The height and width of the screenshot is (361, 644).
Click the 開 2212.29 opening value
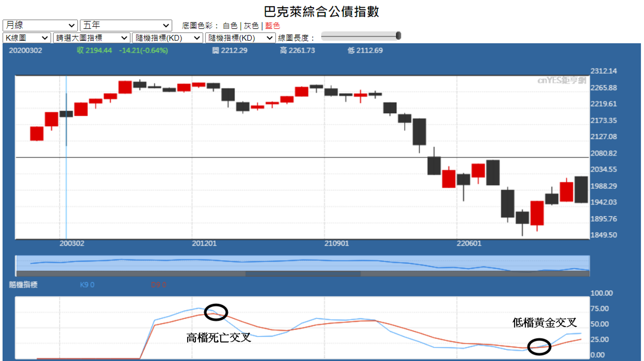pos(230,50)
